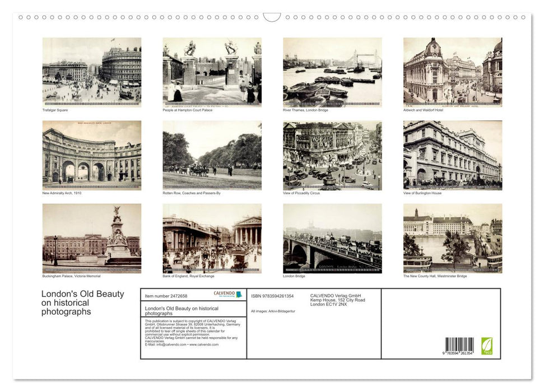The width and height of the screenshot is (544, 392).
Task: Click the 'All images: Arkivi-Bildagentur' credit
Action: 273,311
